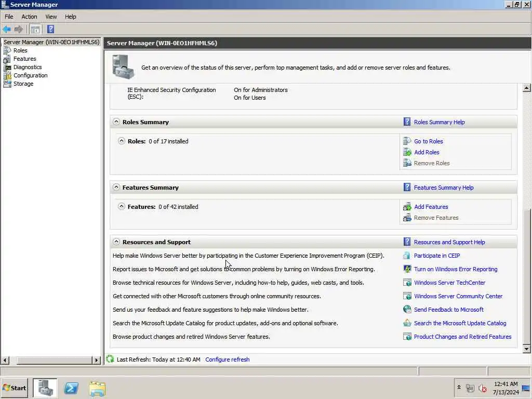Click the Resources and Support Help icon
The height and width of the screenshot is (399, 532).
pyautogui.click(x=407, y=242)
